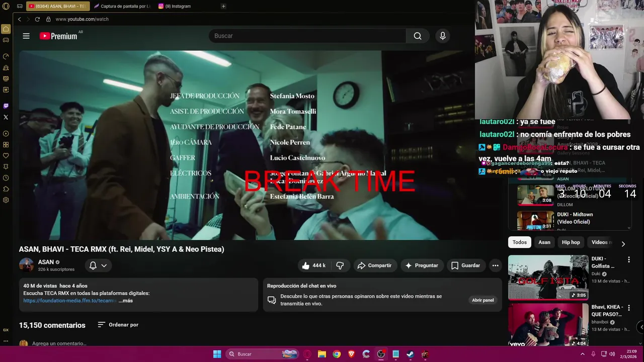Open Brave browser from the taskbar
The image size is (644, 362).
[351, 354]
